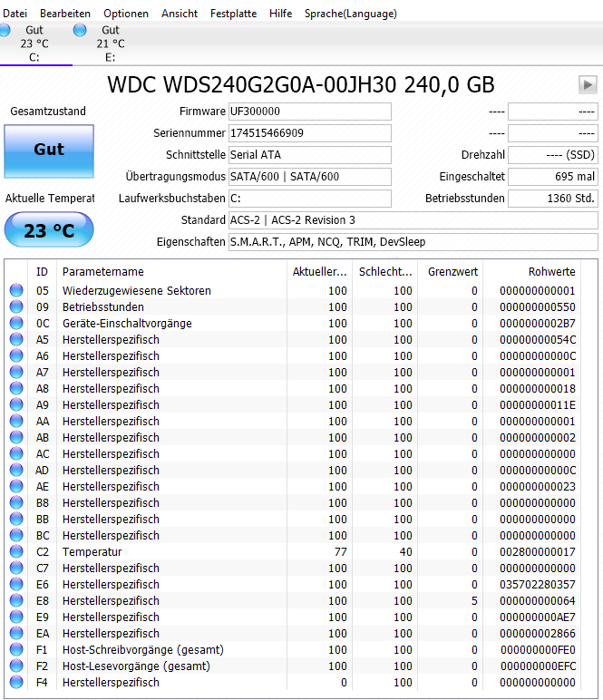The width and height of the screenshot is (603, 700).
Task: Click status icon of row E6
Action: pos(16,584)
